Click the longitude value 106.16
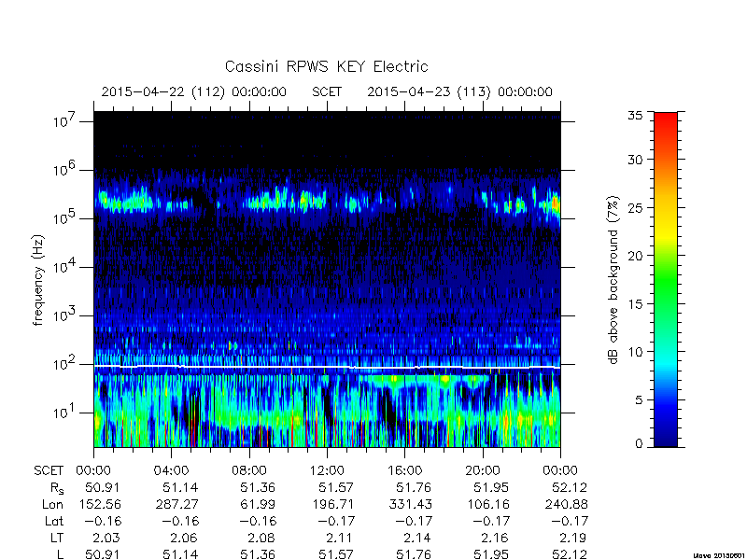This screenshot has height=560, width=747. click(488, 504)
